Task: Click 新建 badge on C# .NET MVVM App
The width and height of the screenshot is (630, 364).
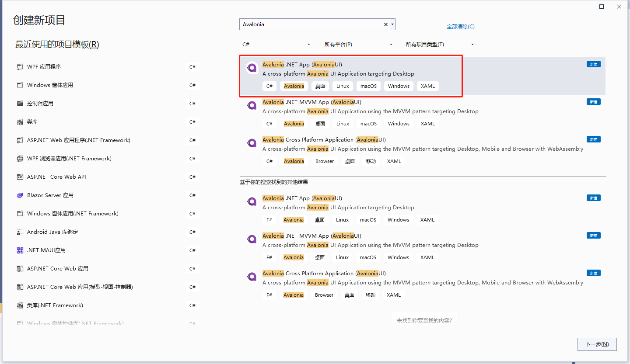Action: (x=593, y=102)
